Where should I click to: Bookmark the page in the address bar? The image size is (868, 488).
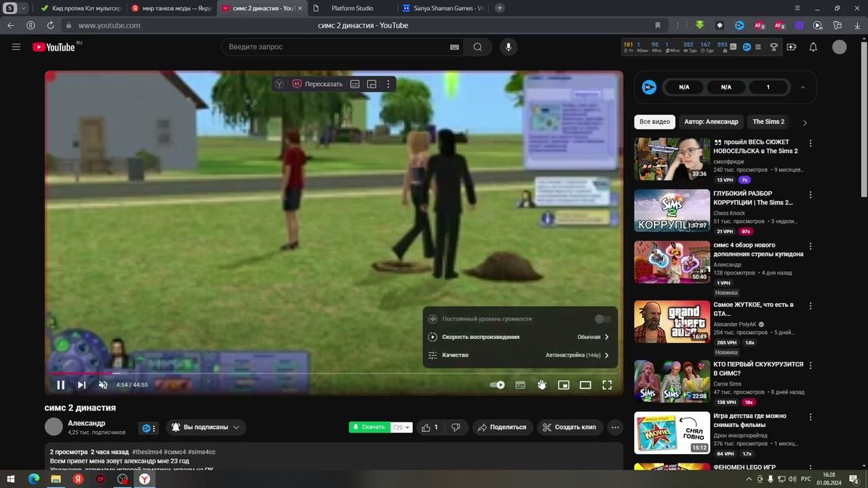(x=658, y=25)
